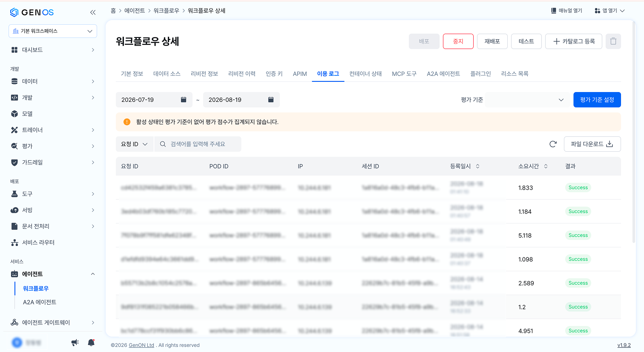Switch to the 기본 정보 tab
The height and width of the screenshot is (352, 644).
click(x=132, y=74)
